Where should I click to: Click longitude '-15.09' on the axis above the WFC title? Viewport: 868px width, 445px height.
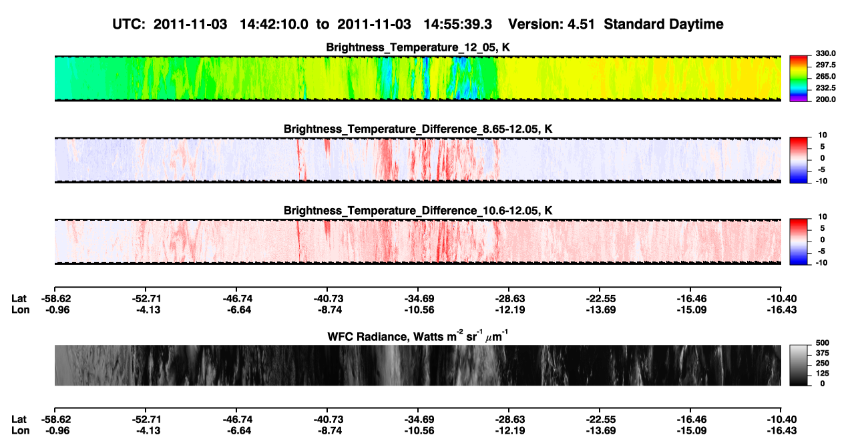tap(690, 310)
